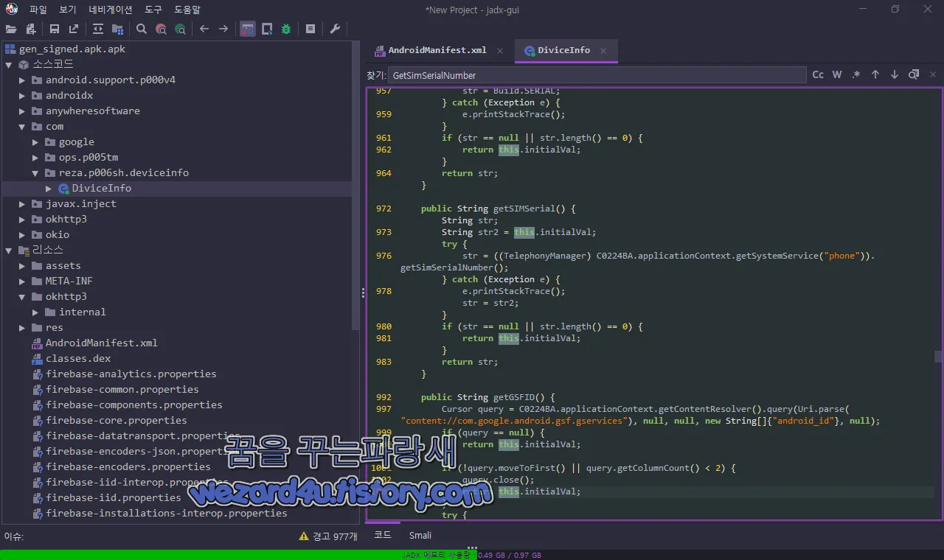Go to previous search match arrow
944x560 pixels.
pos(875,74)
